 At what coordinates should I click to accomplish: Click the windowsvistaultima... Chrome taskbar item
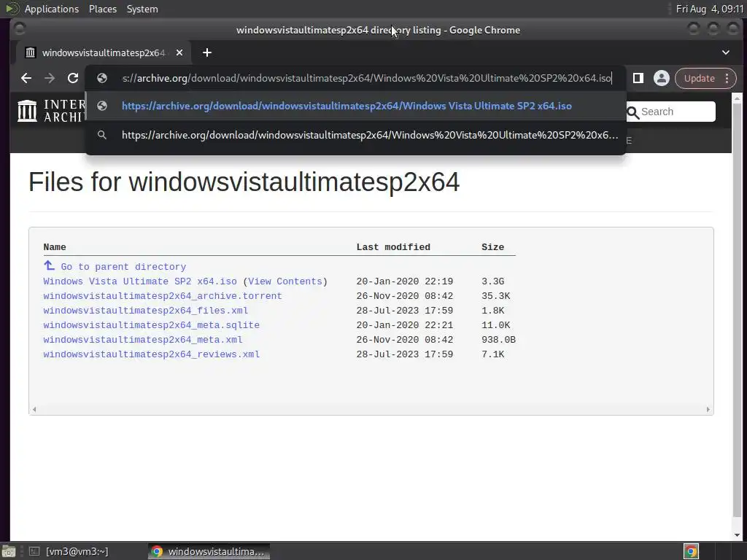pos(208,551)
